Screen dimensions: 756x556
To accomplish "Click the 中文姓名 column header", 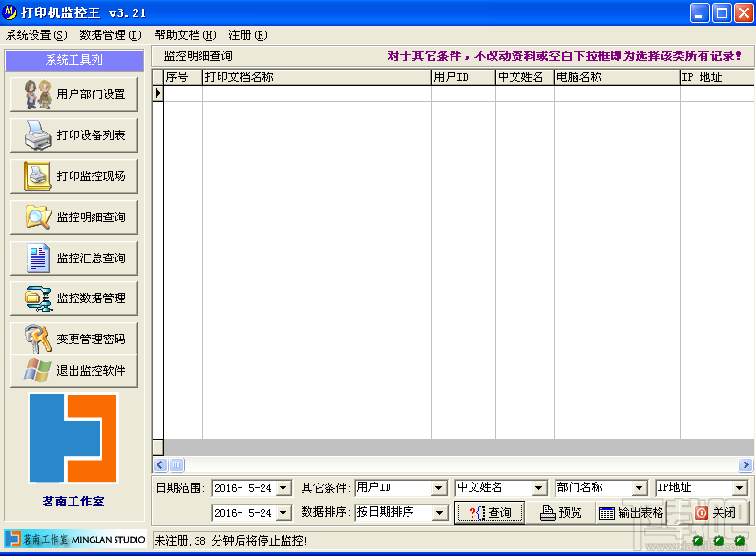I will pos(525,77).
